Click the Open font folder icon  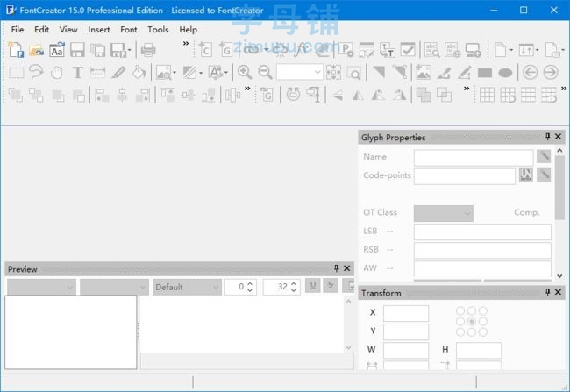point(36,50)
